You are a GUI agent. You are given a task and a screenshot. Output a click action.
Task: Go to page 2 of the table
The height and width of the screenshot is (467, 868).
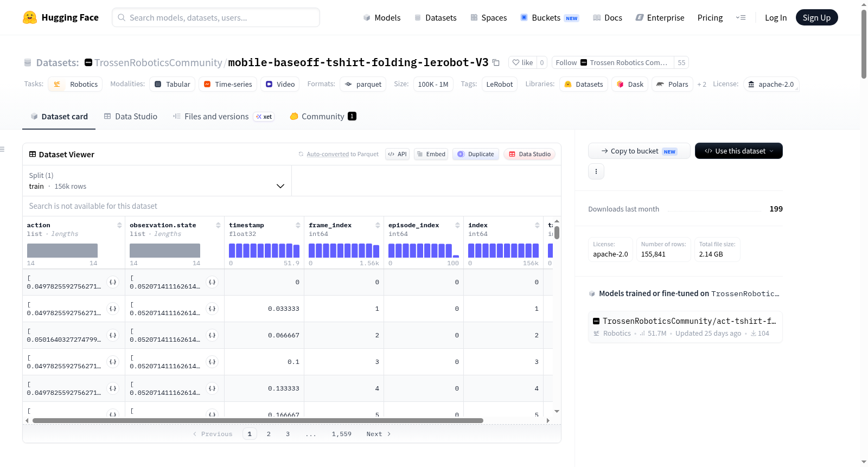(269, 434)
